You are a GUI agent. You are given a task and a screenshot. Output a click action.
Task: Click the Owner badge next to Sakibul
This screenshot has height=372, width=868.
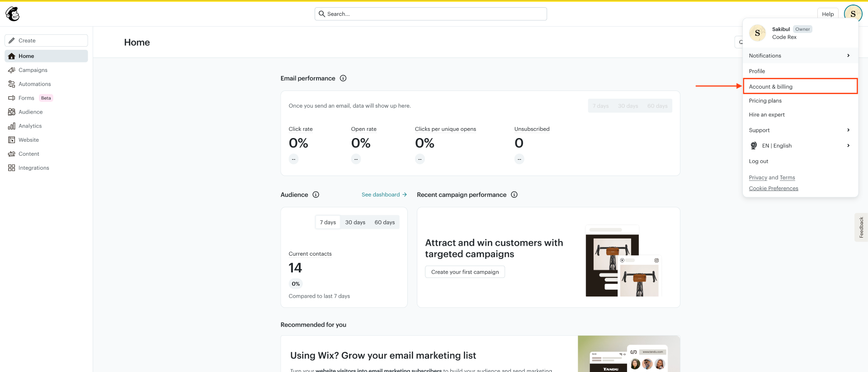point(802,29)
